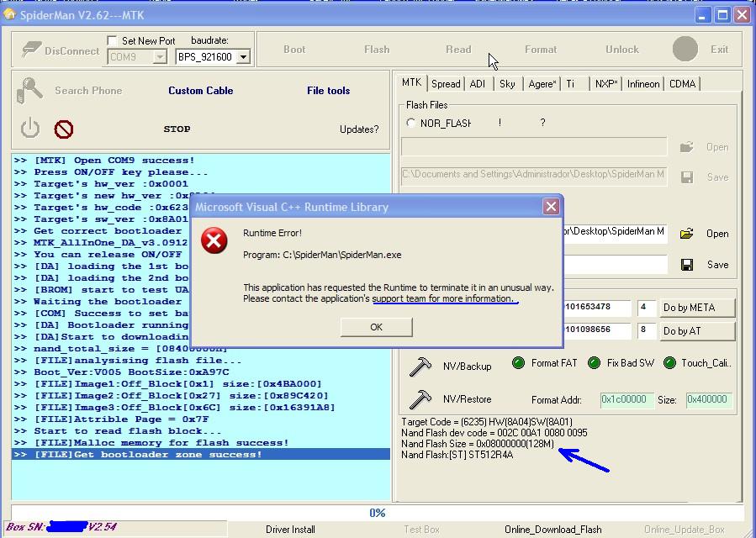Click the yellow folder Open icon
Image resolution: width=756 pixels, height=538 pixels.
687,233
